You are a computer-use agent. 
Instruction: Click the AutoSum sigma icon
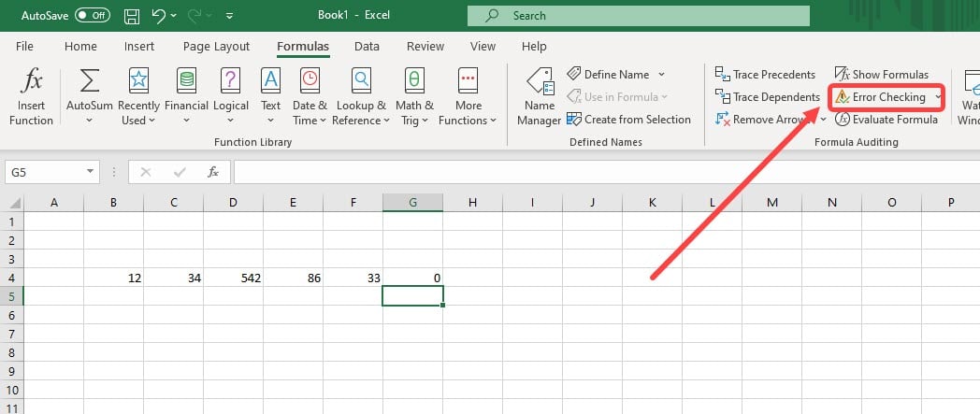pyautogui.click(x=90, y=81)
